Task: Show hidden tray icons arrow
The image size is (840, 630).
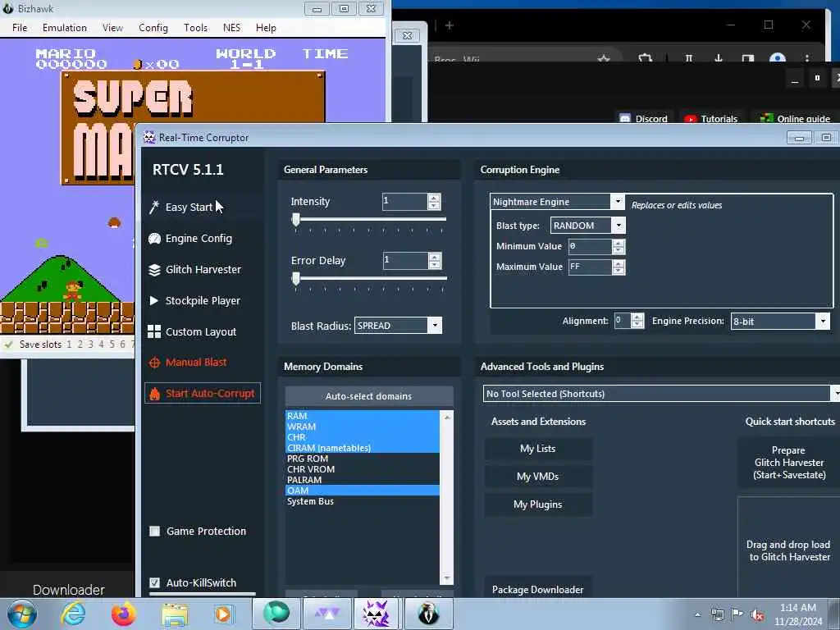Action: click(x=697, y=614)
